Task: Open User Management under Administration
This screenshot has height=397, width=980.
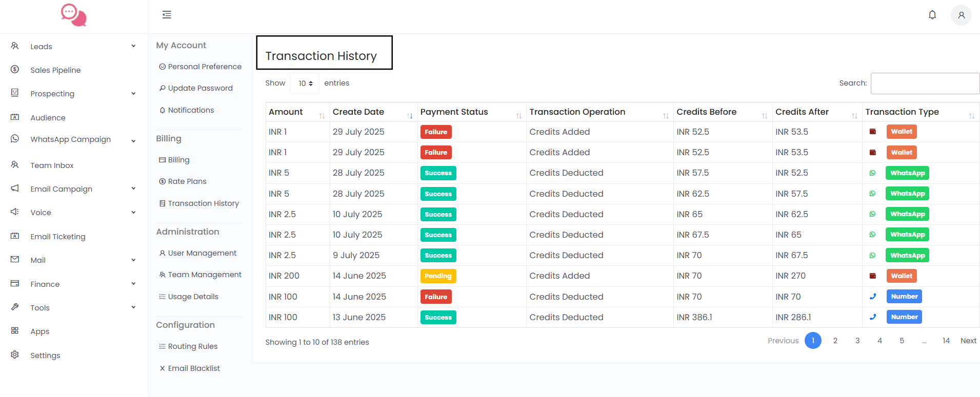Action: [x=198, y=253]
